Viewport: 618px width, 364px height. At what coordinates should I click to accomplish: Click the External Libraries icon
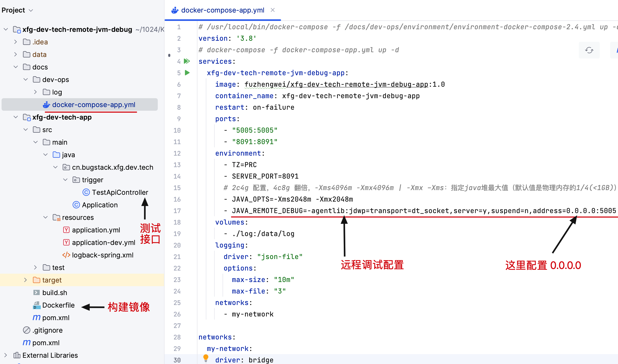(17, 355)
